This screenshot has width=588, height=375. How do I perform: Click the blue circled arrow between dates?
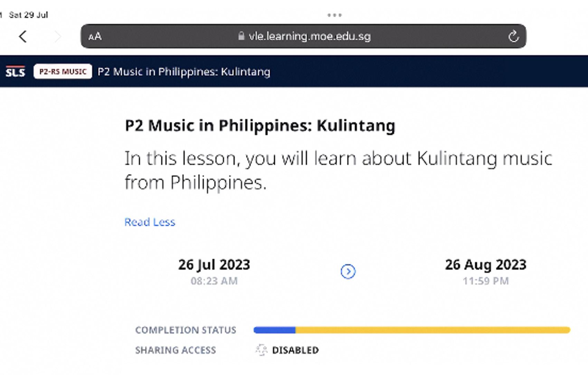pyautogui.click(x=348, y=272)
